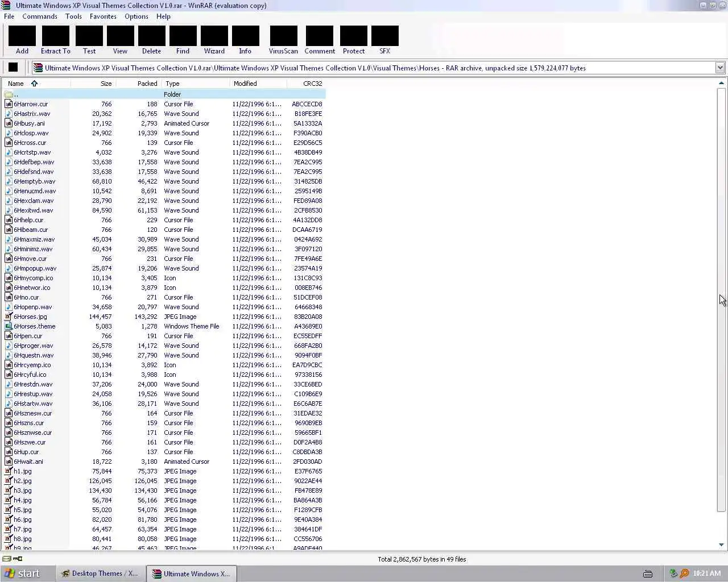Screen dimensions: 728x582
Task: Expand the archive path dropdown
Action: [719, 68]
